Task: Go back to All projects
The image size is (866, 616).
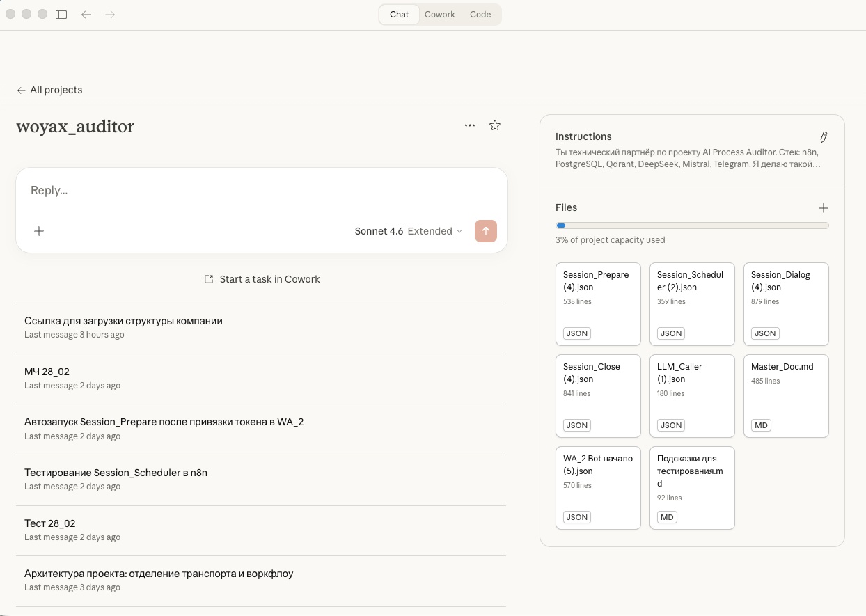Action: 49,90
